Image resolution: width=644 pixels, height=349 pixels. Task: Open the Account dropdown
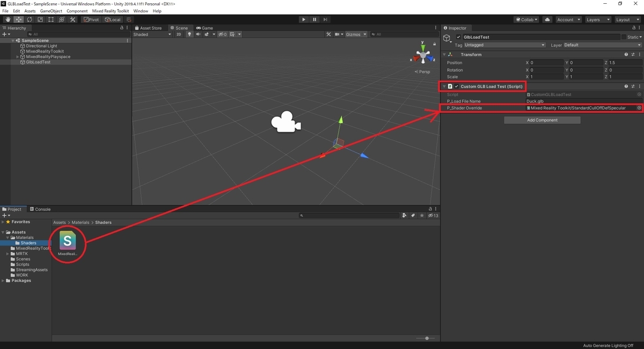568,20
